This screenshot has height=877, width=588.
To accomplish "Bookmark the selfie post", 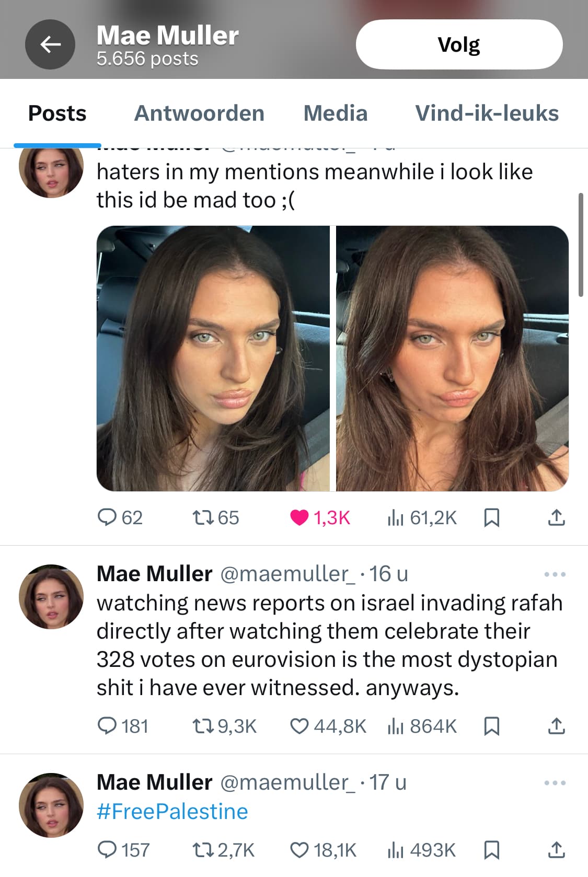I will [491, 517].
